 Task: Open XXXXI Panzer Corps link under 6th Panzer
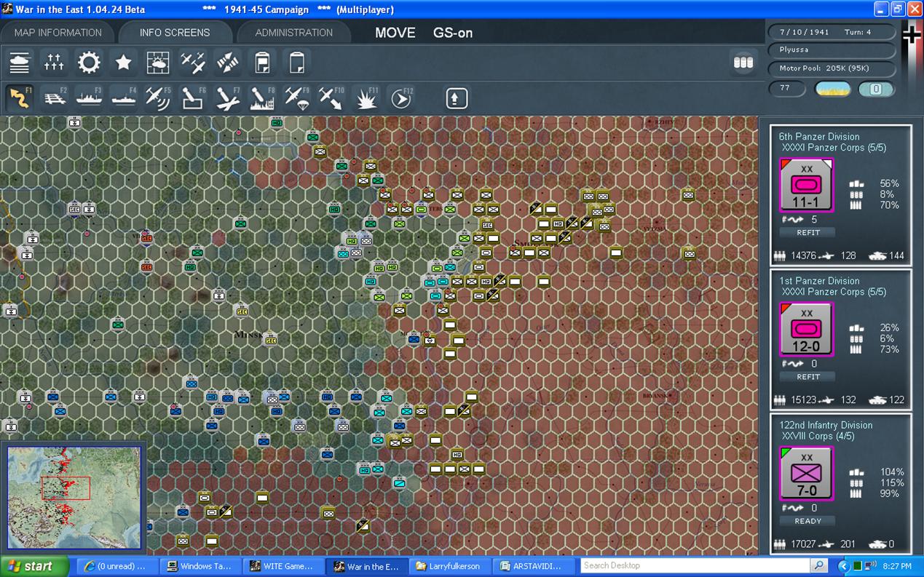[x=834, y=148]
